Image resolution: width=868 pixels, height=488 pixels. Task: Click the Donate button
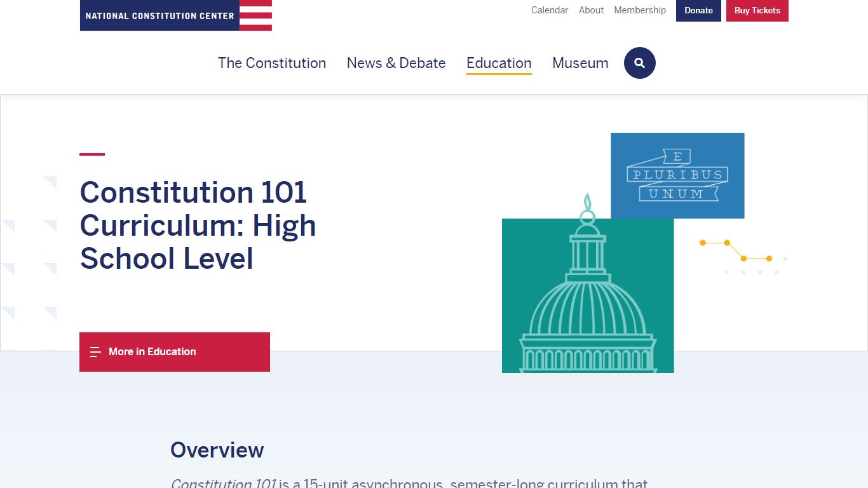point(698,10)
